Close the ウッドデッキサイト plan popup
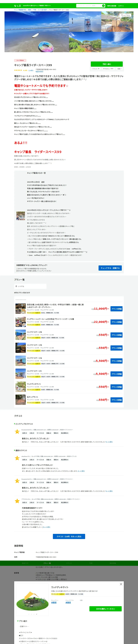 121,584
